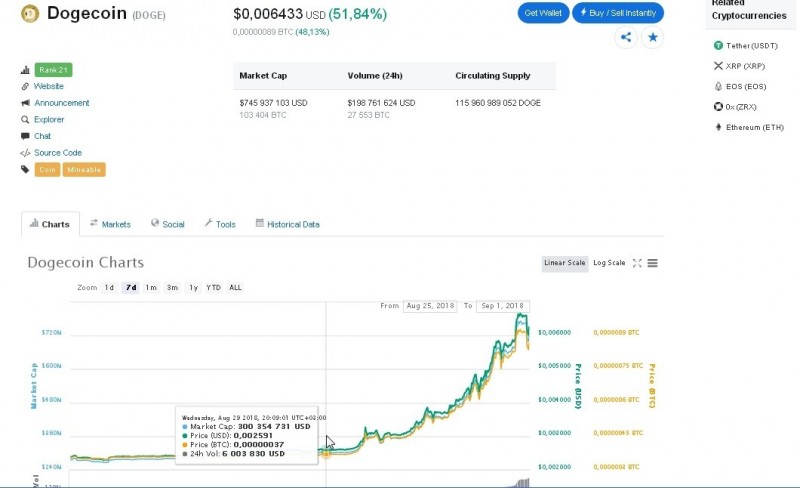Open the chart hamburger menu icon
This screenshot has width=800, height=488.
tap(653, 263)
